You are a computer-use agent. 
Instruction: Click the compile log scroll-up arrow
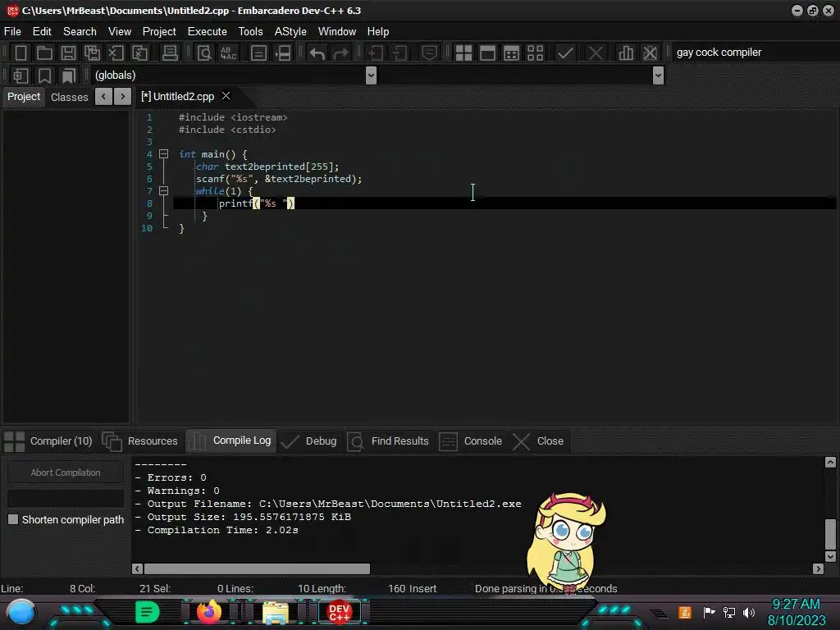point(830,463)
